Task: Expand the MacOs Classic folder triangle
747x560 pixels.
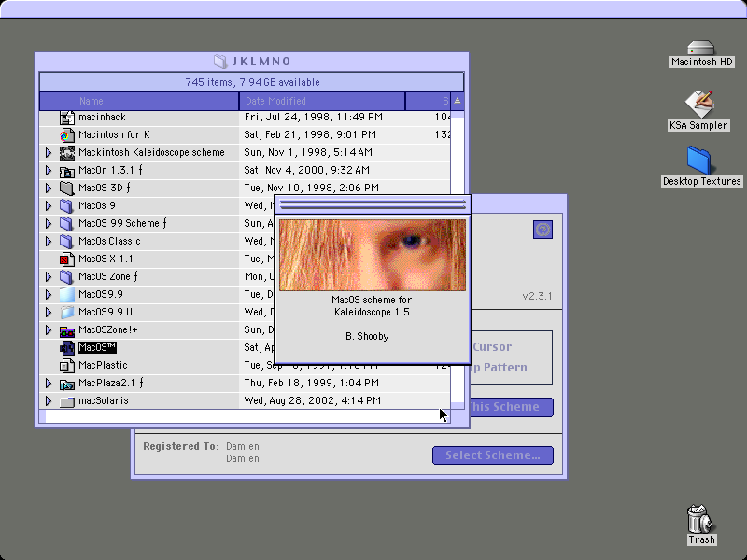Action: (x=49, y=241)
